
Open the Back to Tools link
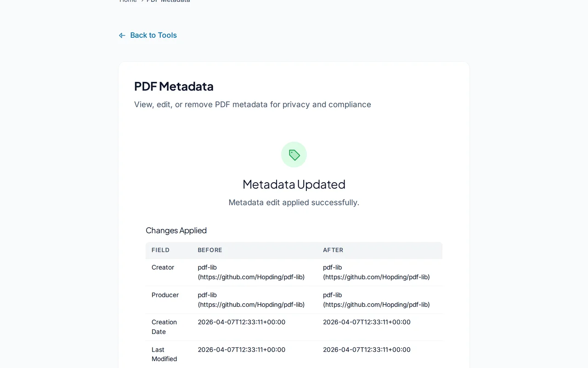pos(153,35)
